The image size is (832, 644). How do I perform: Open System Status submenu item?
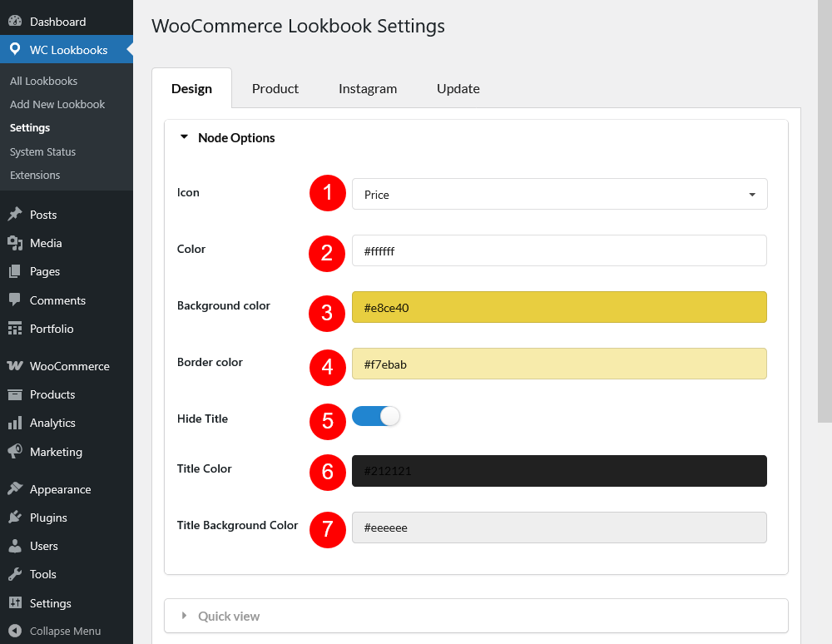point(42,151)
